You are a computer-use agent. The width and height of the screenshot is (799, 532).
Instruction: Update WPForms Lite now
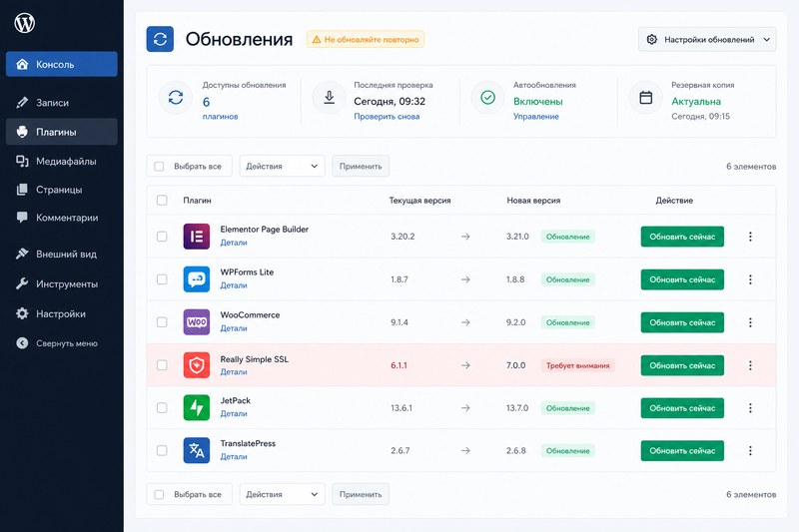tap(682, 279)
